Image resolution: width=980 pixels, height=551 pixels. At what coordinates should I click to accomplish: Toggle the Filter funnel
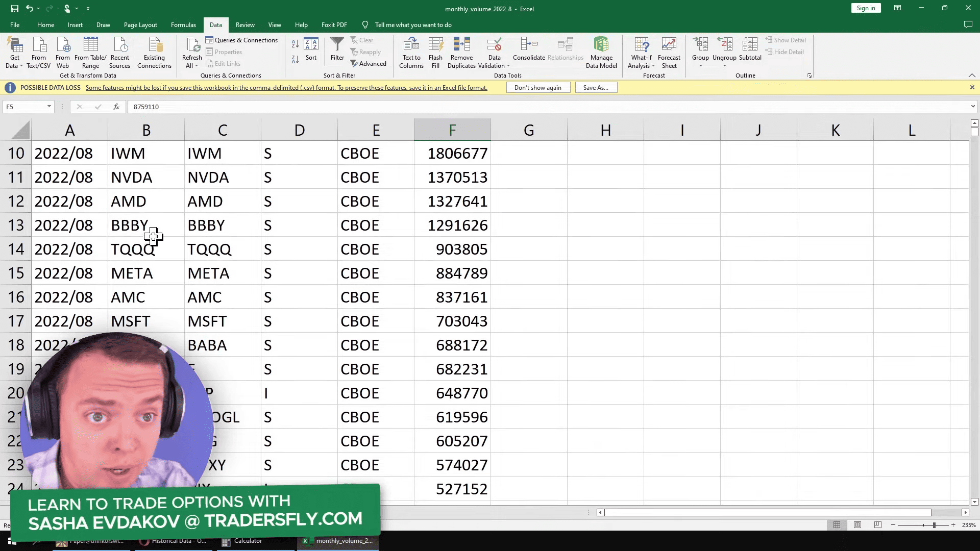pyautogui.click(x=337, y=49)
